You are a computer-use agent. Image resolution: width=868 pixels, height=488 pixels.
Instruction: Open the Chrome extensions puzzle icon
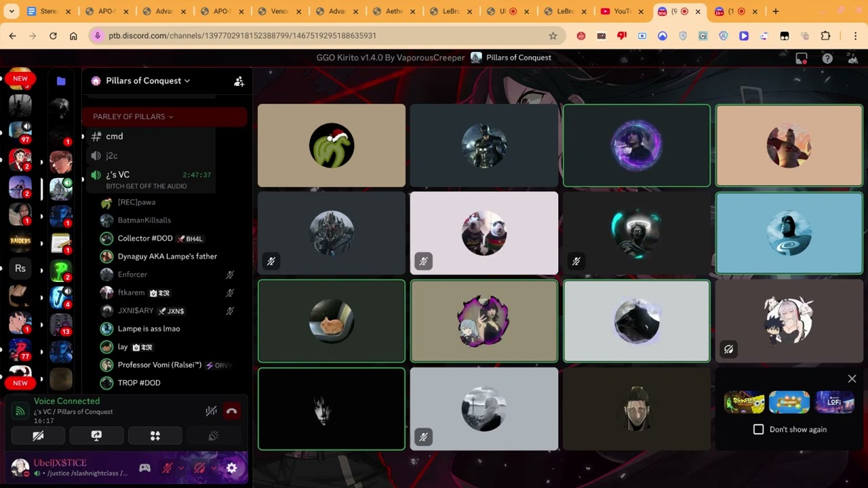(825, 36)
